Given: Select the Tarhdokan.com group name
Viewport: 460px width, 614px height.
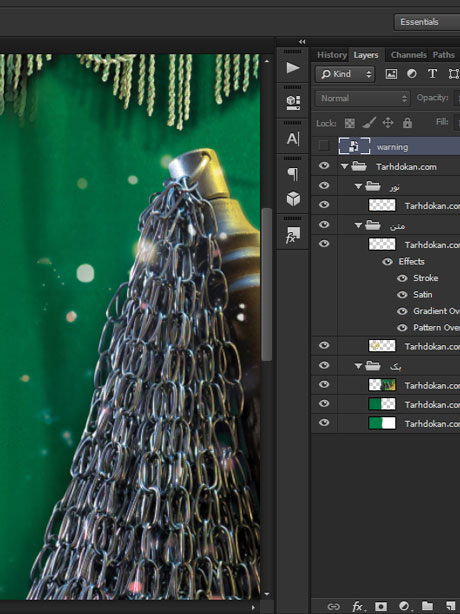Looking at the screenshot, I should pos(406,167).
